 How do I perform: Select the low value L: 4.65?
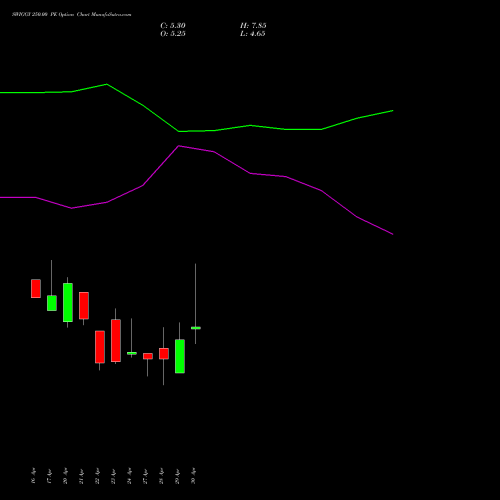[x=253, y=34]
